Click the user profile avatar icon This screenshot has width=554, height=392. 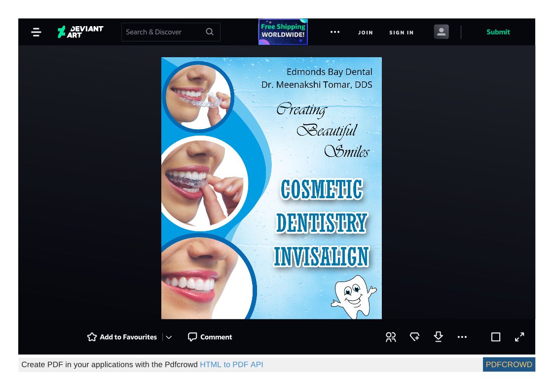pyautogui.click(x=441, y=32)
